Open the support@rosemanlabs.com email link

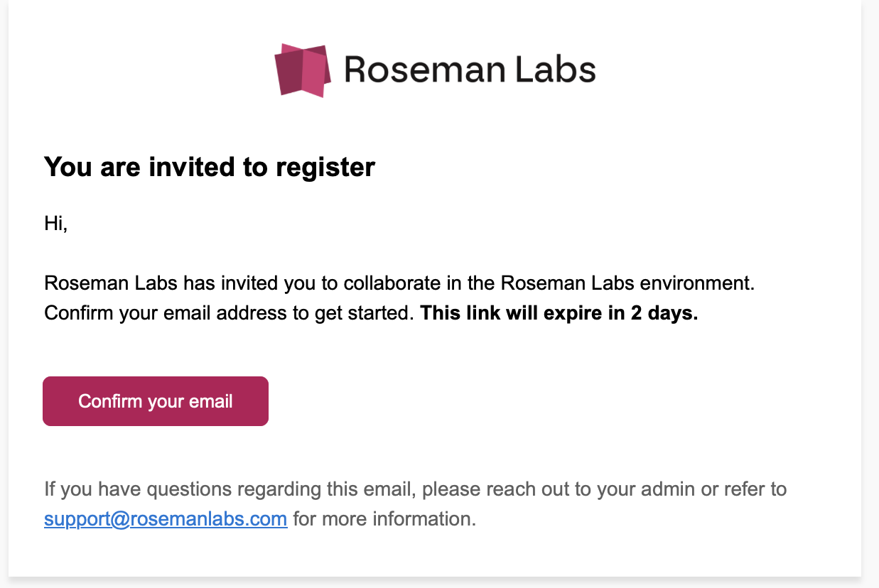pos(166,518)
